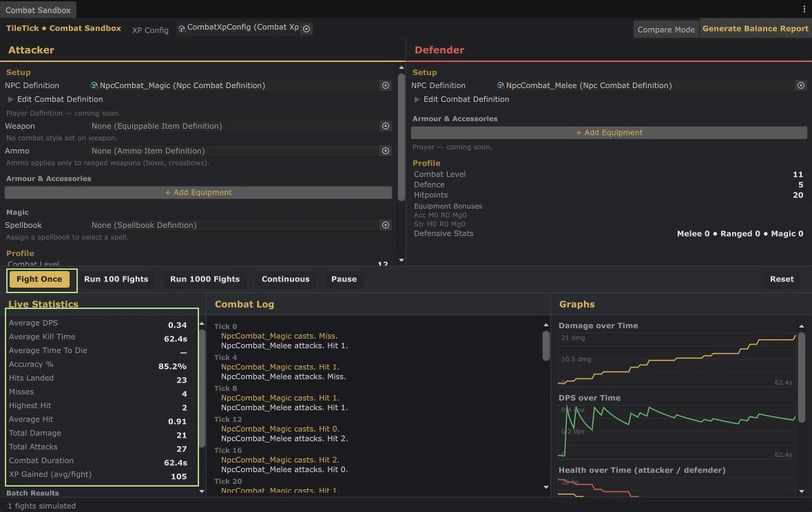Click the Spellbook object field
The image size is (812, 512).
coord(240,225)
